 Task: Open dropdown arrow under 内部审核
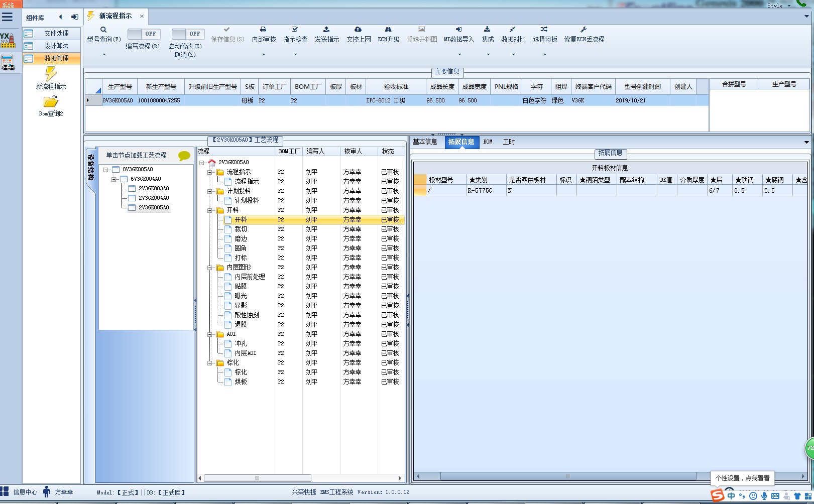point(264,54)
